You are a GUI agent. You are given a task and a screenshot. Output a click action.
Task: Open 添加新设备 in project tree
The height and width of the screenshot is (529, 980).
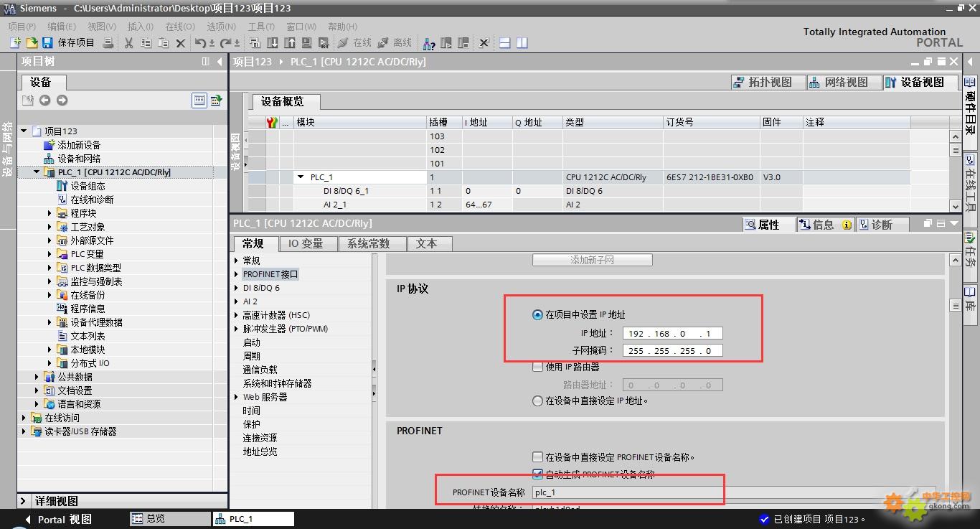(79, 145)
